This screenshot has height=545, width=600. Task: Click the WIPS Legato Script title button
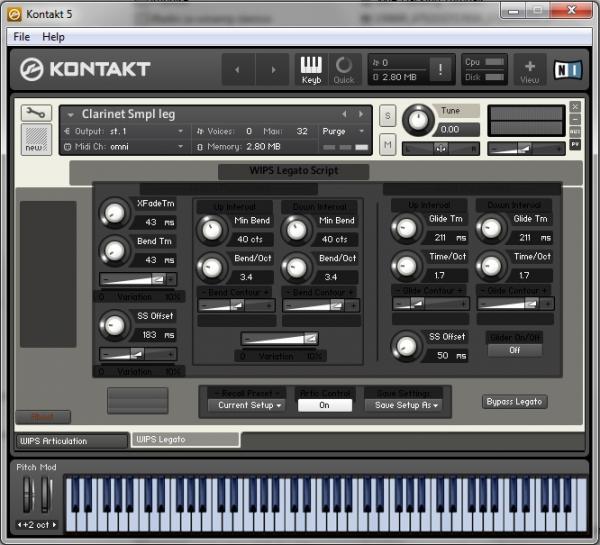(293, 171)
